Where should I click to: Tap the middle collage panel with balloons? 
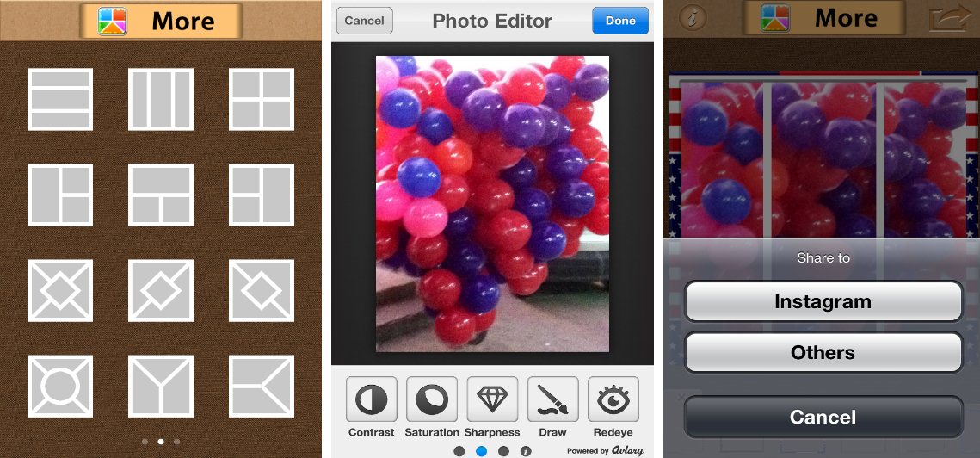[823, 161]
